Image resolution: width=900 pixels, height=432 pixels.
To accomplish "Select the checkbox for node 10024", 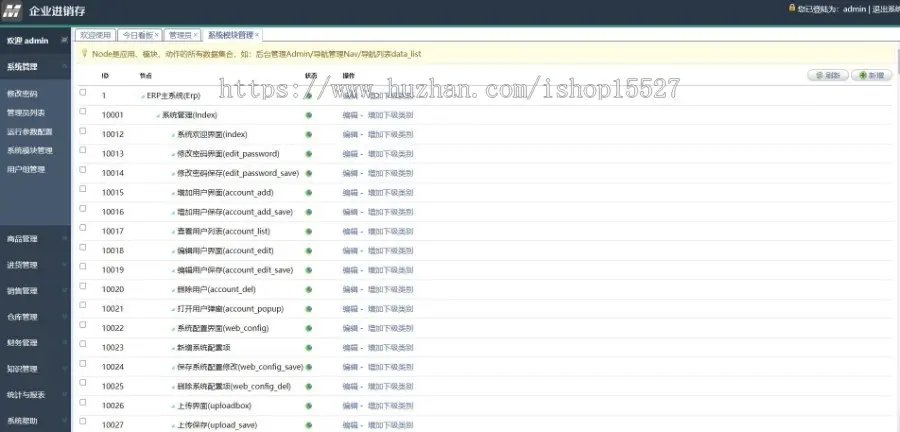I will tap(83, 363).
